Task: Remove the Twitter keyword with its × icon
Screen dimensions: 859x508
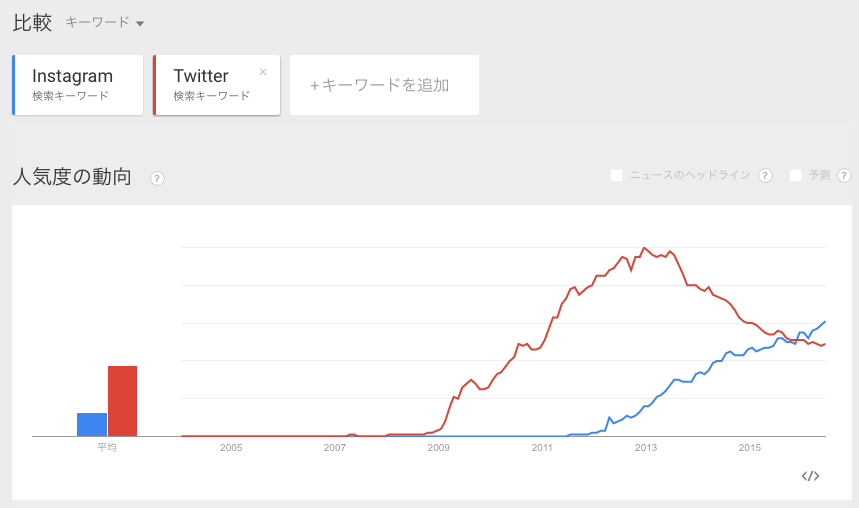Action: pos(263,72)
